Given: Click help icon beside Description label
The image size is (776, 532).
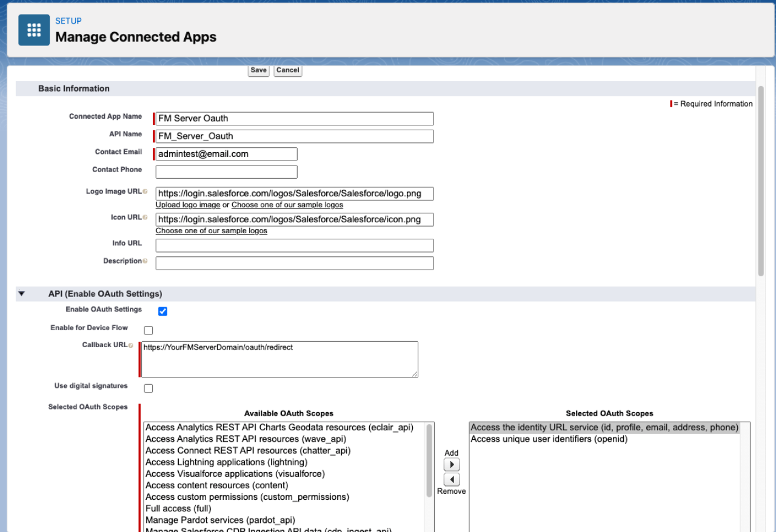Looking at the screenshot, I should [145, 261].
